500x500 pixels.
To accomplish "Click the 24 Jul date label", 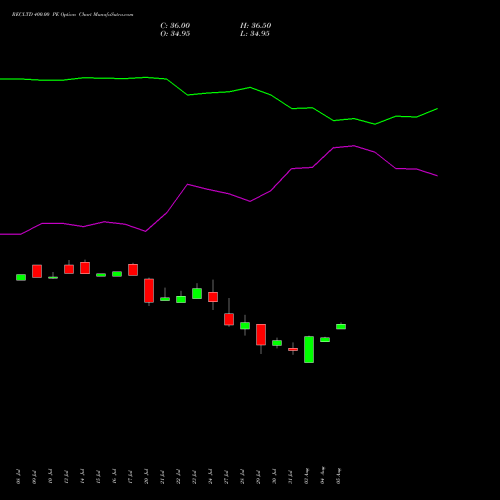I will 210,477.
